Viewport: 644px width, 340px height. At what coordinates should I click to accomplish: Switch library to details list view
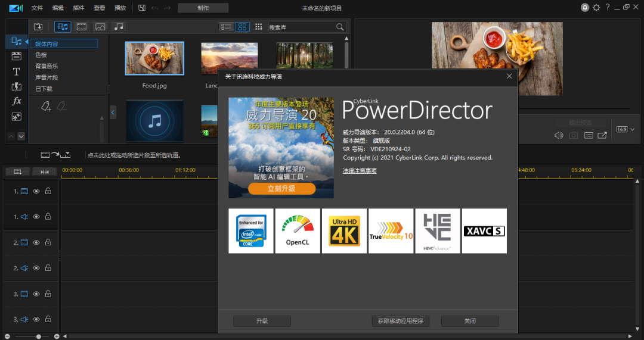(227, 27)
